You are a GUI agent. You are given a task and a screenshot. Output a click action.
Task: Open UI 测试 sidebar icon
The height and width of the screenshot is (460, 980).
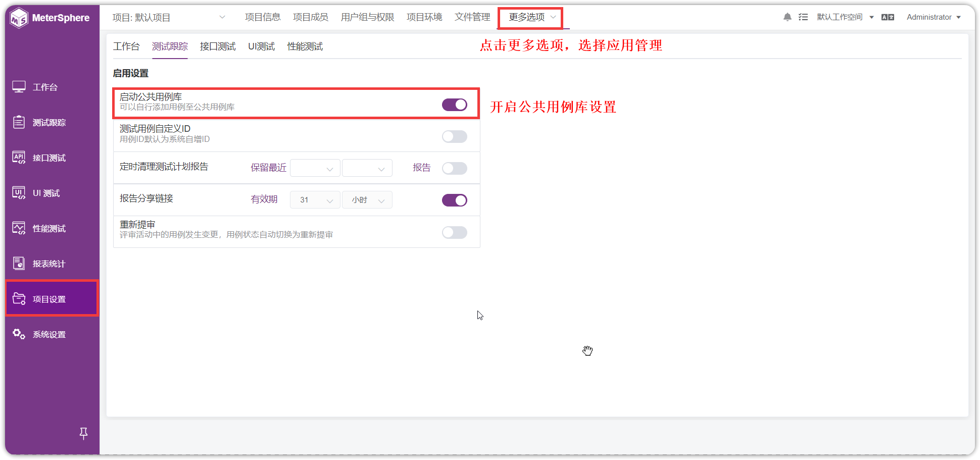(x=19, y=193)
